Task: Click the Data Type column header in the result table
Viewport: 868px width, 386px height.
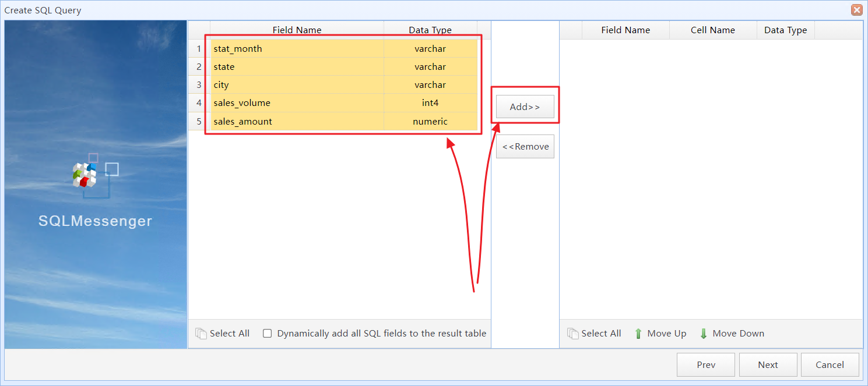Action: 785,30
